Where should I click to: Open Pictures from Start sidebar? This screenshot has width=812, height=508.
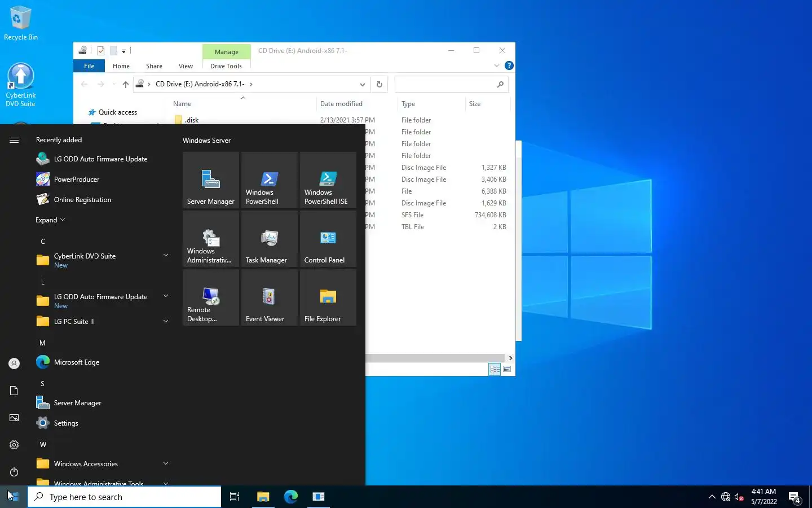(x=14, y=418)
